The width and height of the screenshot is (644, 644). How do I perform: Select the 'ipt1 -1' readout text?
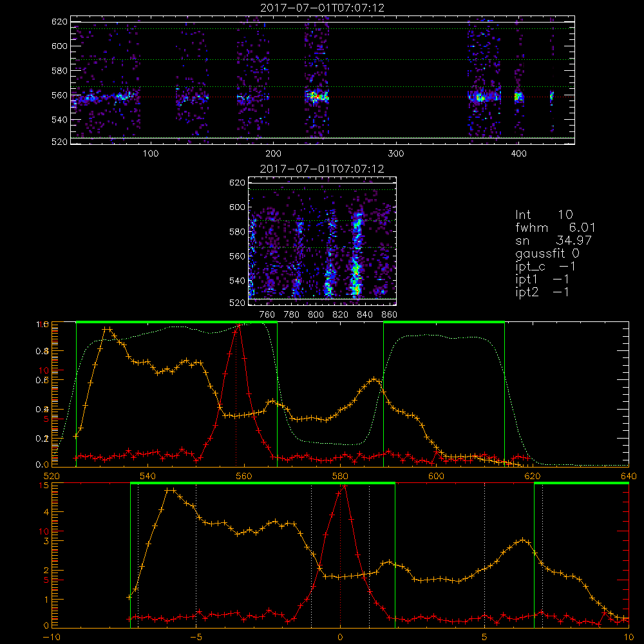[x=542, y=279]
